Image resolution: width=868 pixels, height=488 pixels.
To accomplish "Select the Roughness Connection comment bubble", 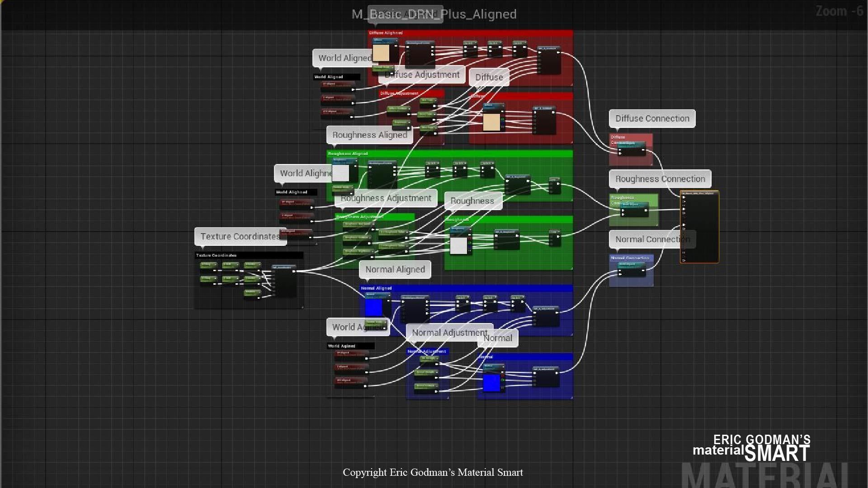I will pos(660,179).
